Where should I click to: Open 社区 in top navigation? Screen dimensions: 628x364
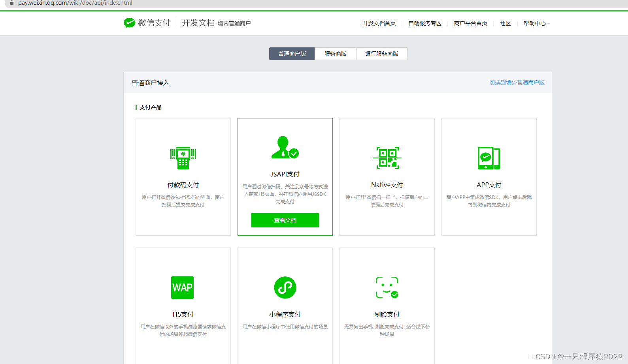(505, 23)
